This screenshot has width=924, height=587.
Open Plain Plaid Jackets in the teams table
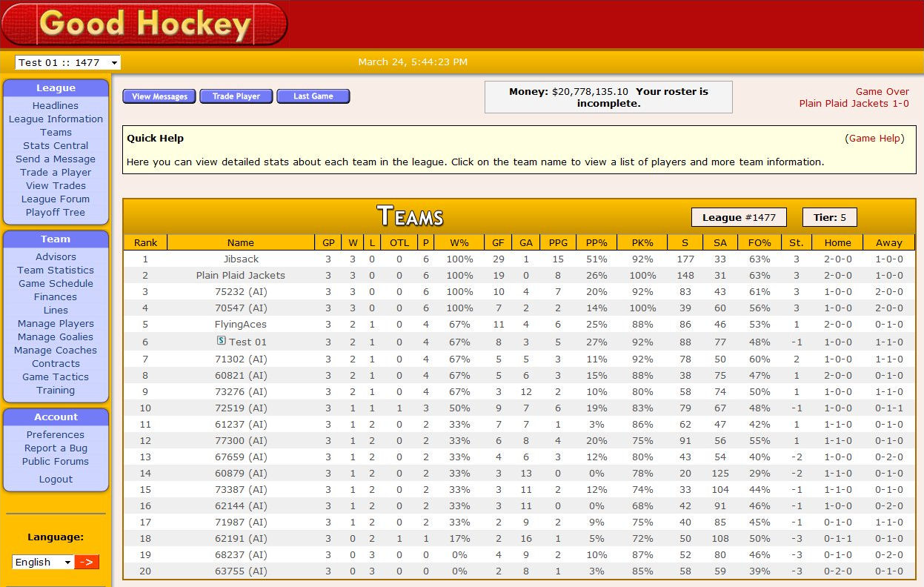coord(241,276)
